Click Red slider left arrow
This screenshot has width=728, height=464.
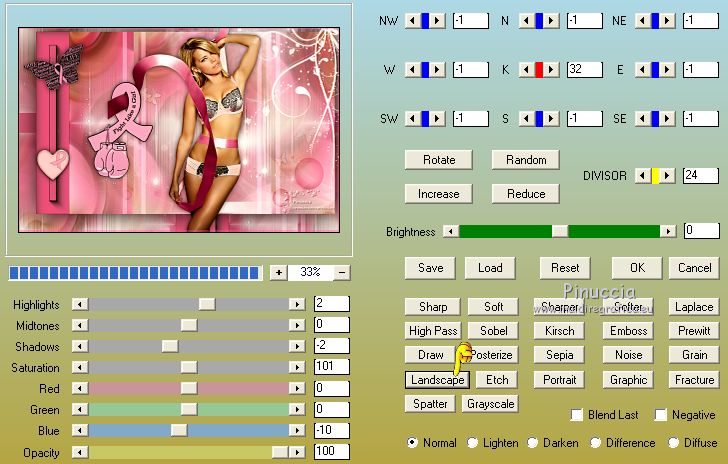pyautogui.click(x=80, y=388)
